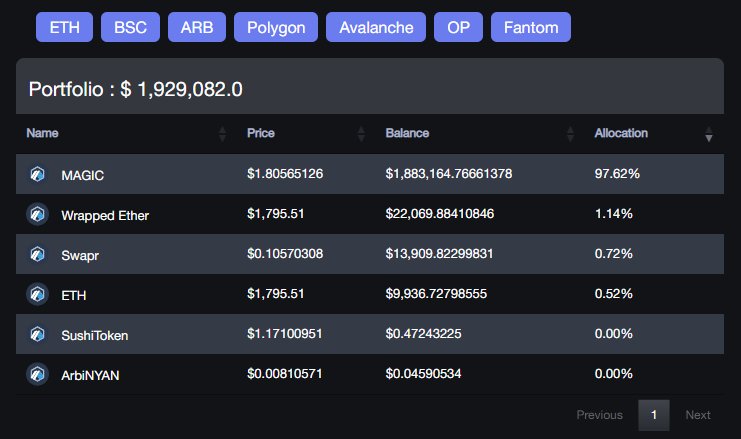The image size is (741, 439).
Task: Switch to the BSC chain tab
Action: click(130, 27)
